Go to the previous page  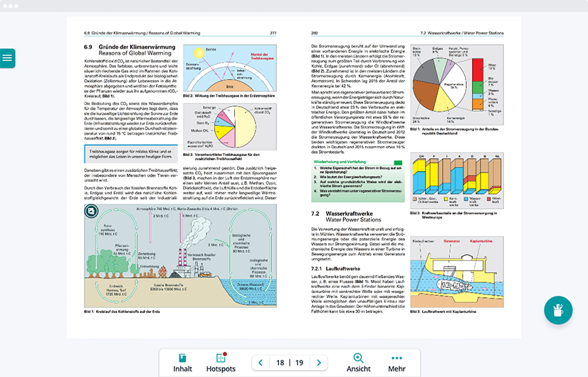[261, 363]
